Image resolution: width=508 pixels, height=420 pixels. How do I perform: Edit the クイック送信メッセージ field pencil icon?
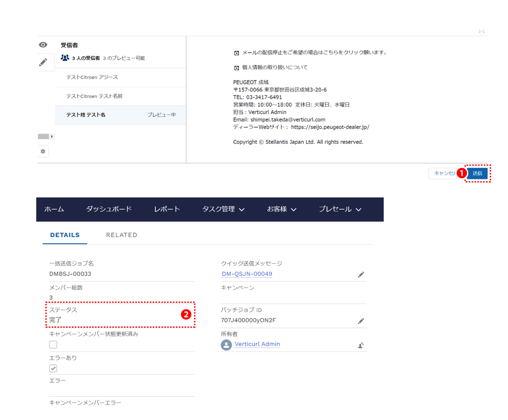tap(361, 275)
